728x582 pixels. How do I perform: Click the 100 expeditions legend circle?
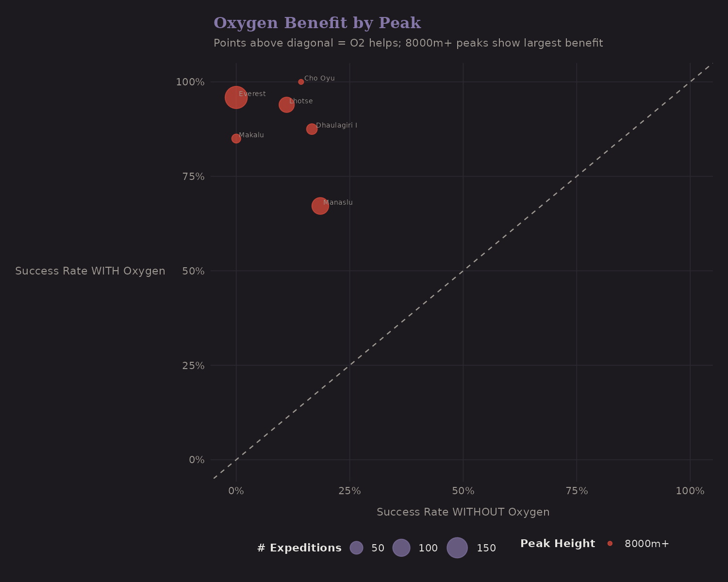click(x=401, y=548)
